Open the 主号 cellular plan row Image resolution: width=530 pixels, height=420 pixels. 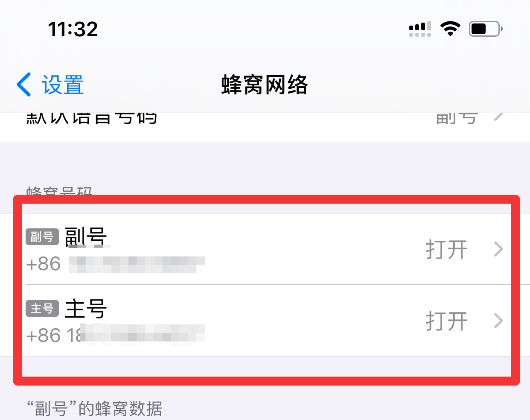[265, 321]
